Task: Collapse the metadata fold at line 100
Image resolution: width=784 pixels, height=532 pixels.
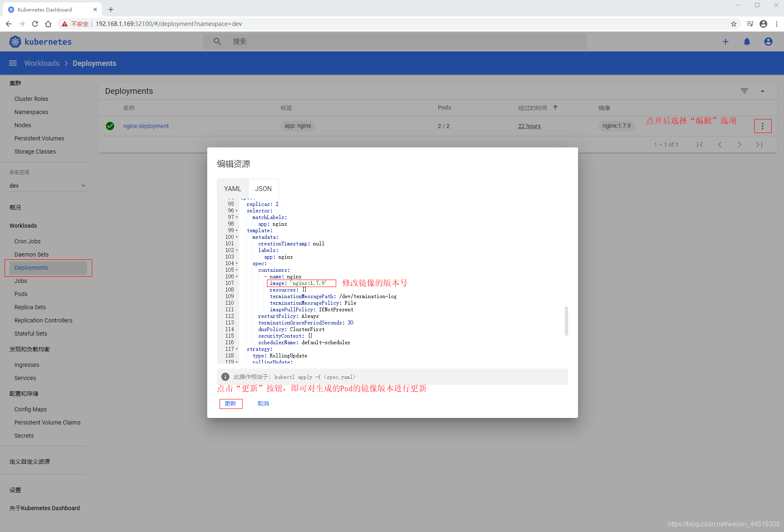Action: click(x=237, y=237)
